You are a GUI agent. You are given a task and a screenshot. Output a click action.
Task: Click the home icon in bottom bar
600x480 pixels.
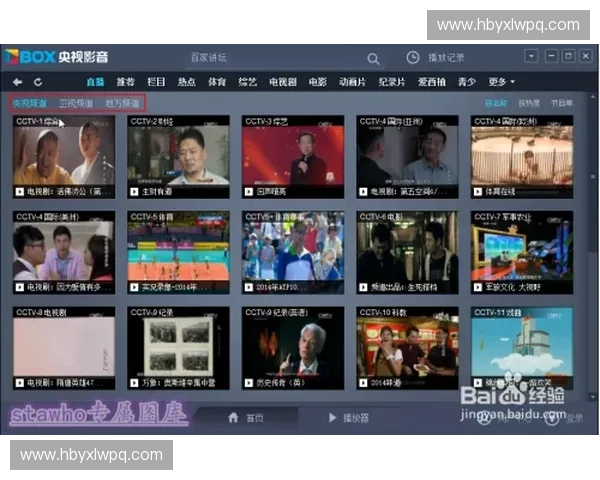click(234, 417)
